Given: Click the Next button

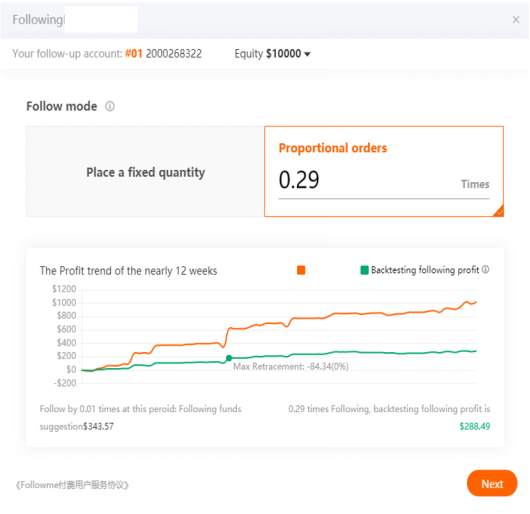Looking at the screenshot, I should point(492,484).
